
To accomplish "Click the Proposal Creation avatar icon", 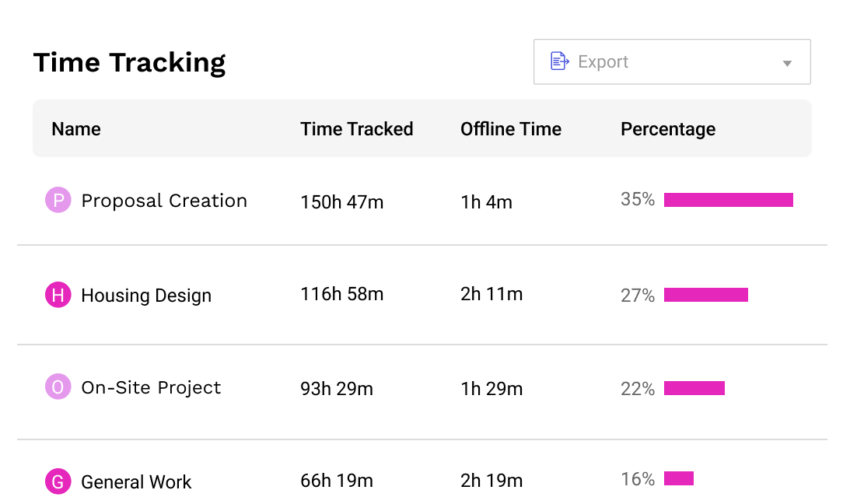I will [58, 200].
